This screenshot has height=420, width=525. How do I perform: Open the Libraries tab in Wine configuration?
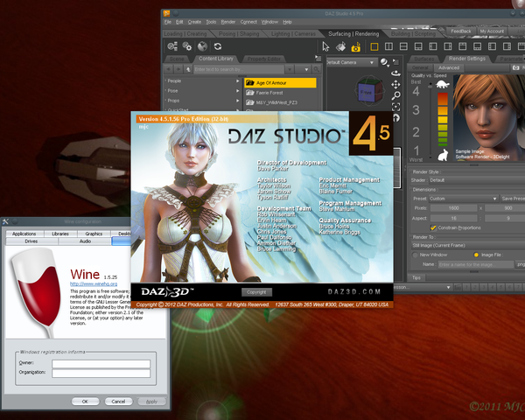click(60, 234)
